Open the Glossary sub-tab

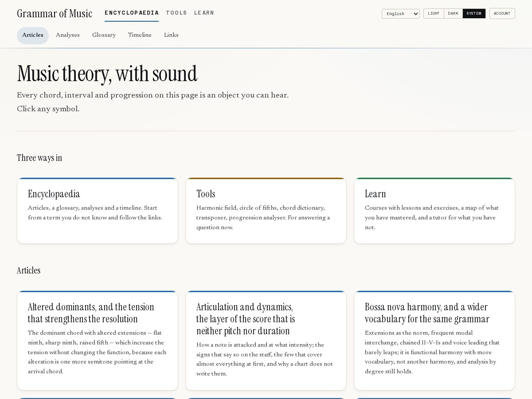[x=104, y=35]
